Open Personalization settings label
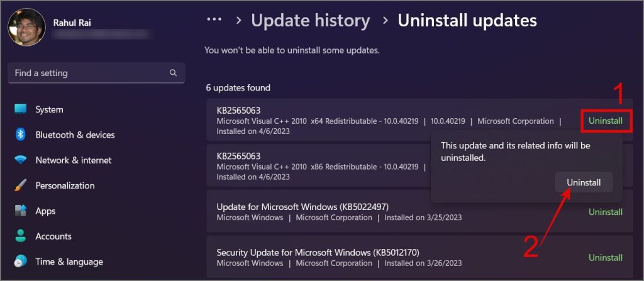644x281 pixels. coord(65,185)
